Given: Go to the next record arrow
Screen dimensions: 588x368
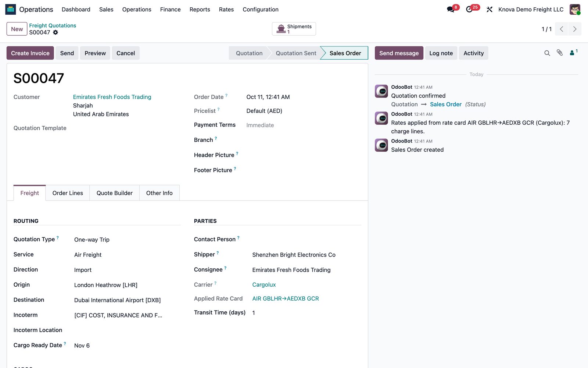Looking at the screenshot, I should click(575, 29).
